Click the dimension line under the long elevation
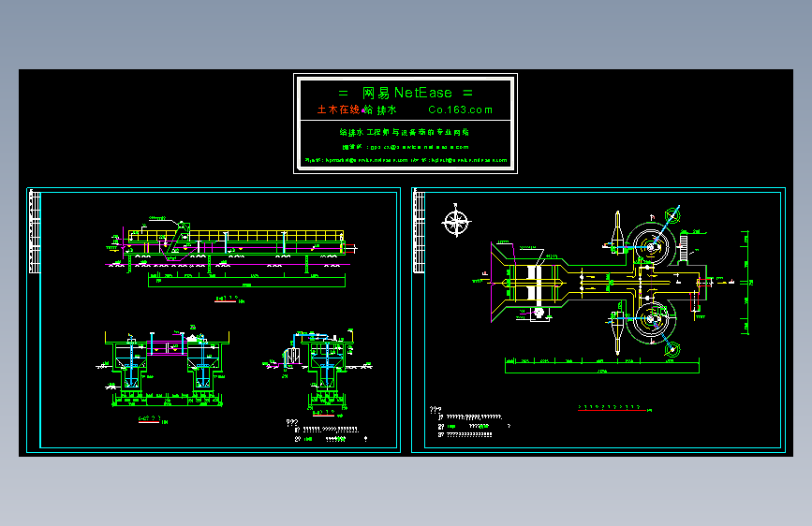 246,280
